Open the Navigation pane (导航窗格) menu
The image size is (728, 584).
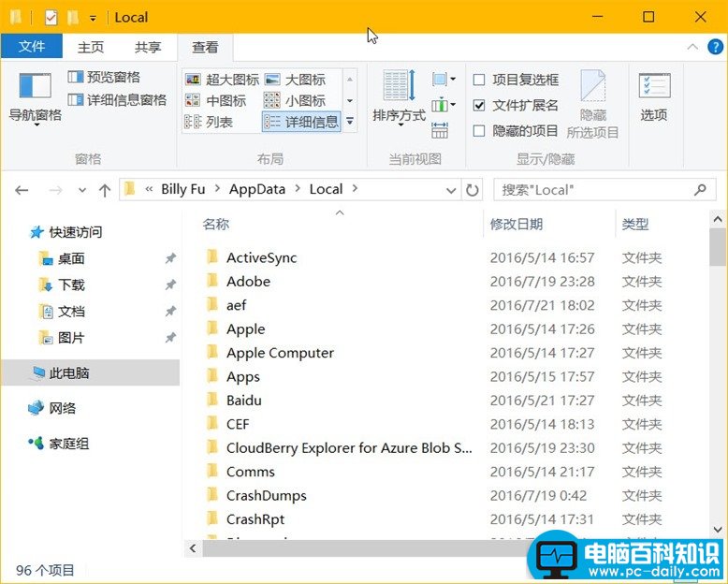coord(36,100)
